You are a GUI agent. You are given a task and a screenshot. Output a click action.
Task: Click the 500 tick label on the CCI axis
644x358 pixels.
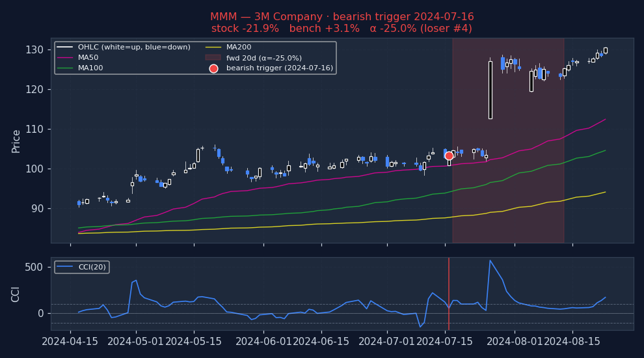point(34,268)
